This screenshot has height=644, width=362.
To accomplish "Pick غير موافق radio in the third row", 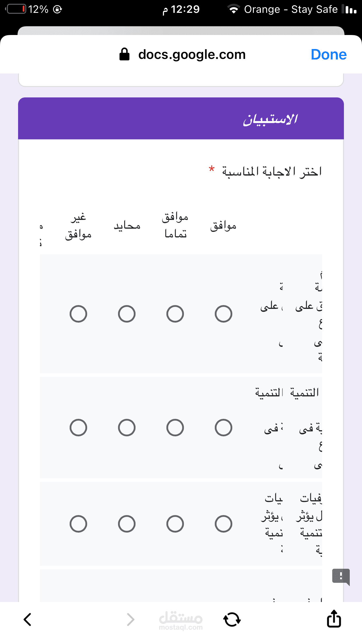I will (x=78, y=524).
